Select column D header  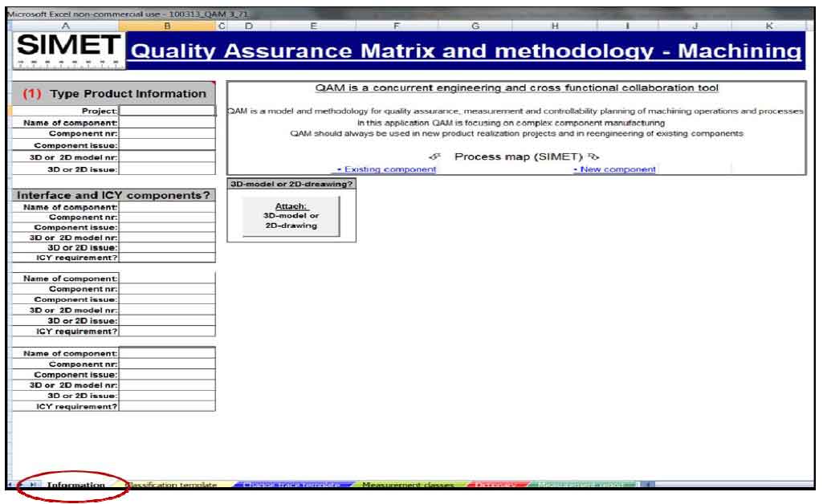coord(249,26)
